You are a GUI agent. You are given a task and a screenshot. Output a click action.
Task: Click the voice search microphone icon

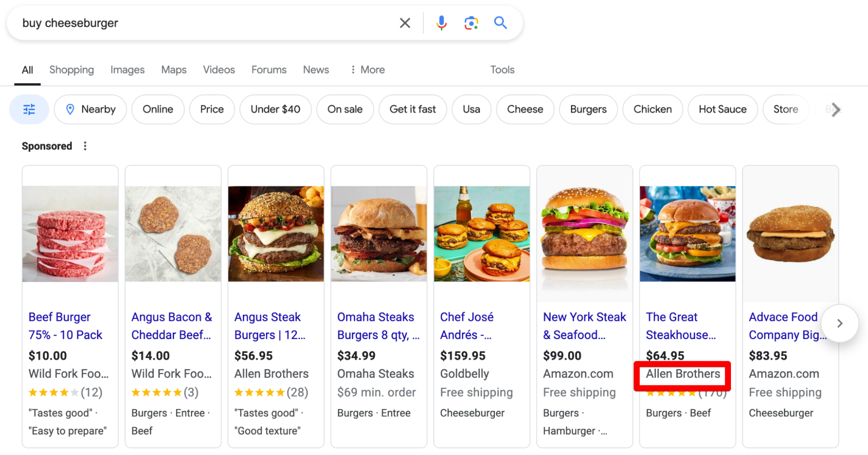[441, 22]
